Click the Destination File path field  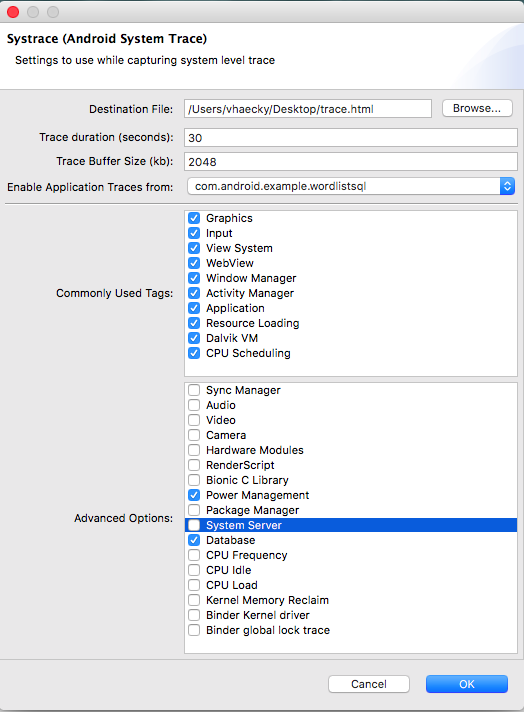pyautogui.click(x=308, y=109)
